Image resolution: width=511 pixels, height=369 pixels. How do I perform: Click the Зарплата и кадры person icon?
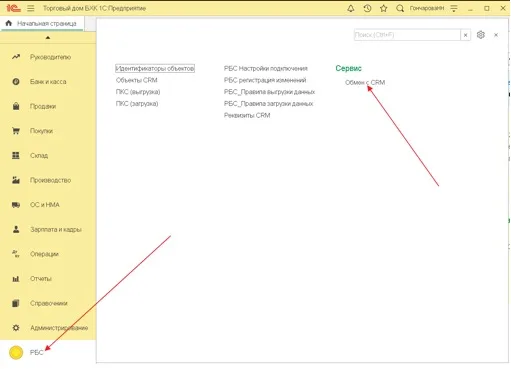(16, 229)
